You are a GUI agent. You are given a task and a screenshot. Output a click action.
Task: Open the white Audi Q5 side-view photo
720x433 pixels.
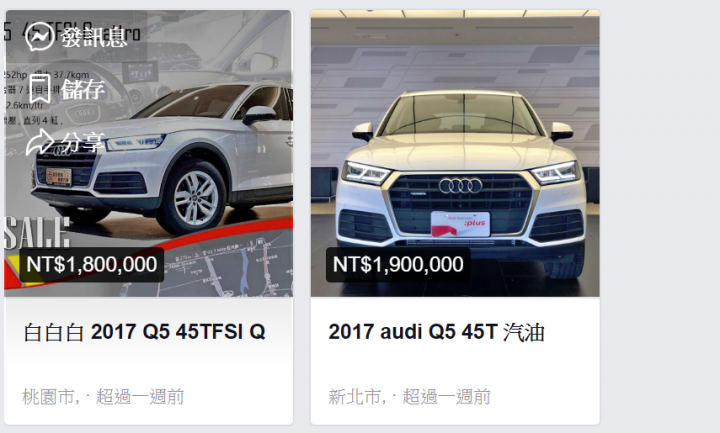coord(149,153)
